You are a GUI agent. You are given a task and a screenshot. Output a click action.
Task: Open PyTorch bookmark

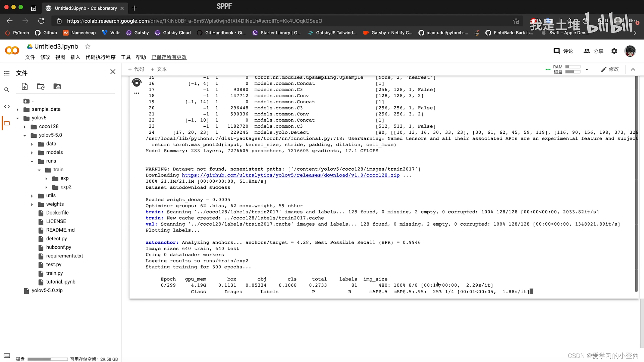pyautogui.click(x=17, y=33)
